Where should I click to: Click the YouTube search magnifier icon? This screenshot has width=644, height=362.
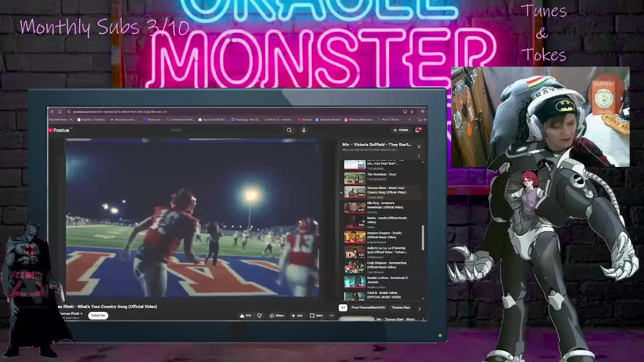289,130
